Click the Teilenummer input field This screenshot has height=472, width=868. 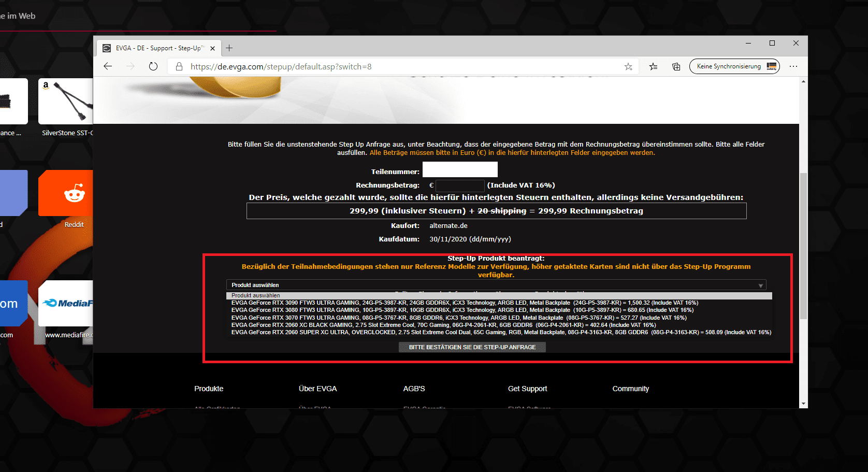pyautogui.click(x=460, y=169)
